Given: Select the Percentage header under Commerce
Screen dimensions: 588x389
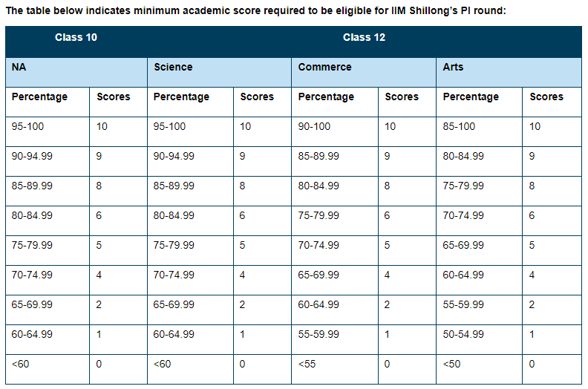Looking at the screenshot, I should [x=326, y=97].
